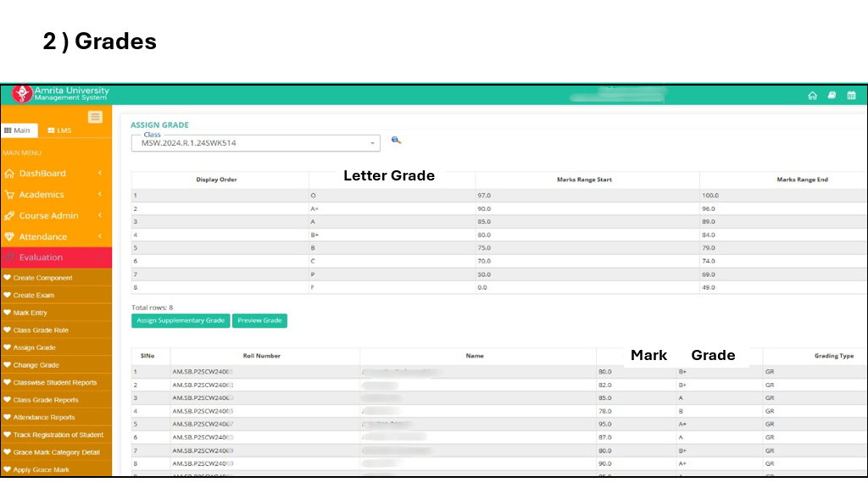Switch to the LMS tab
This screenshot has height=488, width=868.
59,130
